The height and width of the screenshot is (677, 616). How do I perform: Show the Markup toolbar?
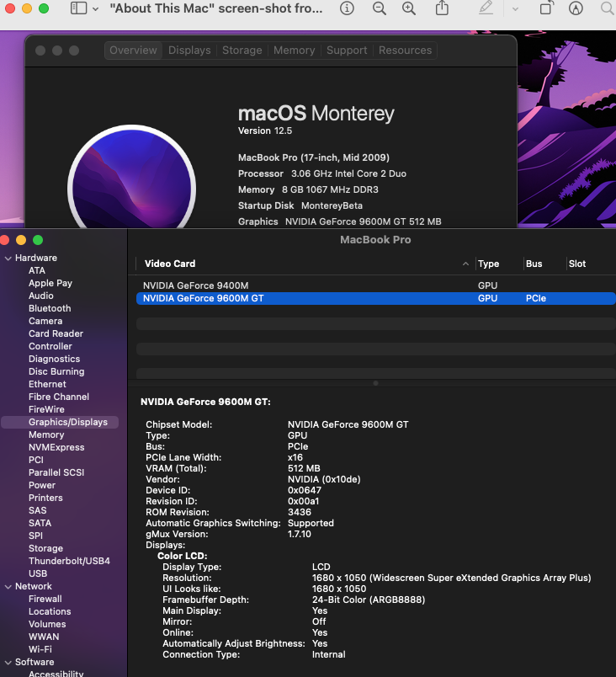click(x=576, y=8)
